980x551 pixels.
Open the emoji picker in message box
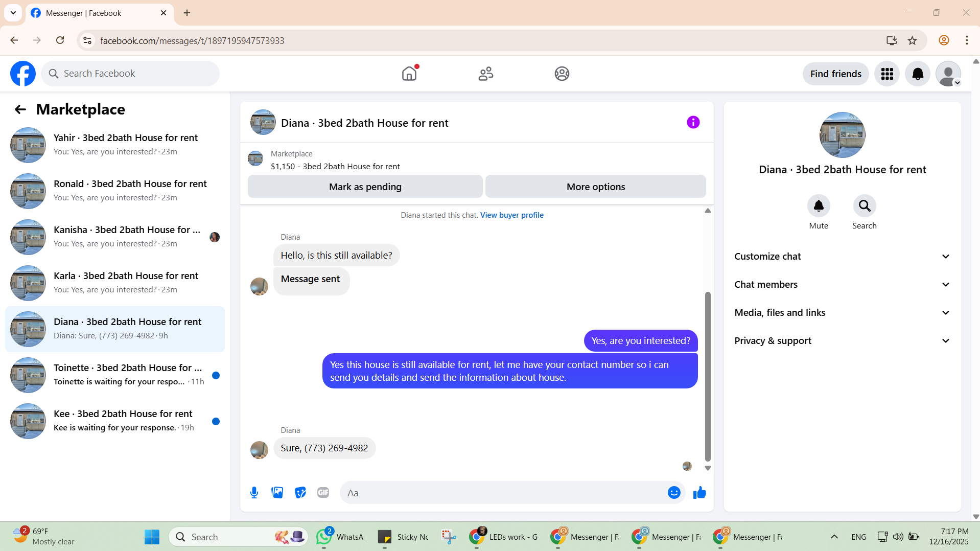pos(674,493)
